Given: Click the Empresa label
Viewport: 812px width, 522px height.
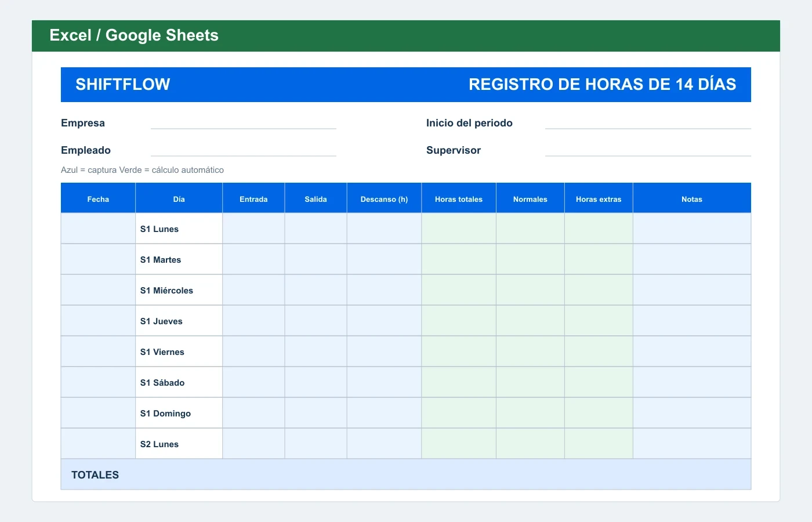Looking at the screenshot, I should (x=83, y=123).
